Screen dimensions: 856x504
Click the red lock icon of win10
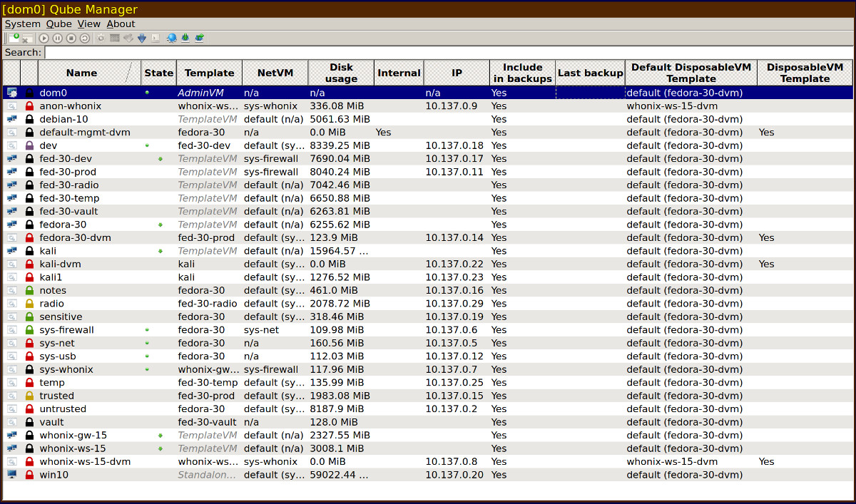point(29,475)
